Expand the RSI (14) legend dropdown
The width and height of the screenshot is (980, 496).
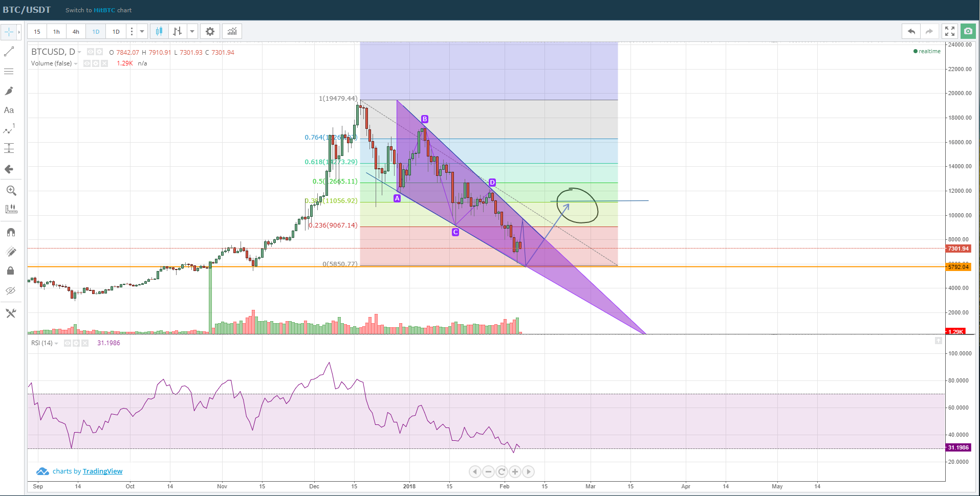click(x=56, y=344)
